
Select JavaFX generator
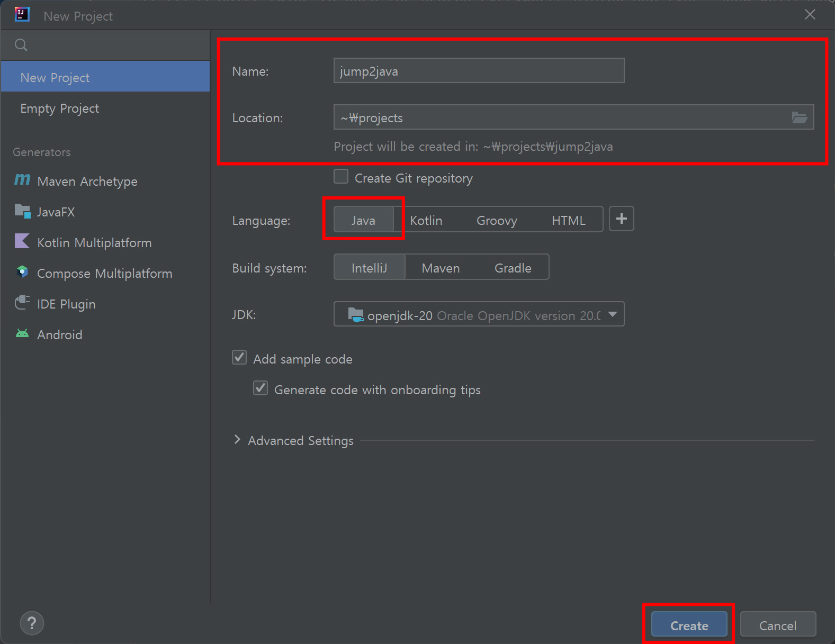[x=105, y=211]
